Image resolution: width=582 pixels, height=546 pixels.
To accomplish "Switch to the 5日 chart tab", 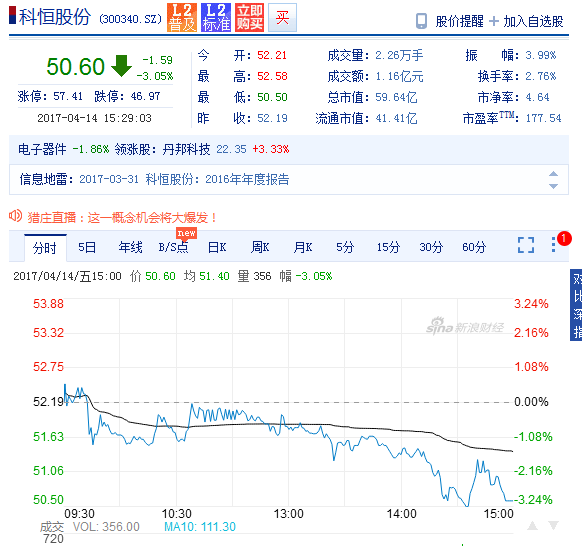I will tap(87, 247).
